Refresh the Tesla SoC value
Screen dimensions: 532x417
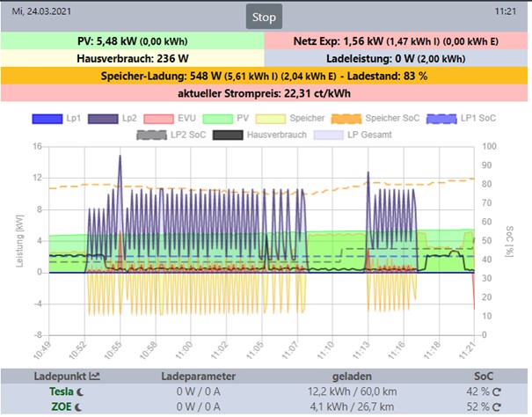[498, 391]
